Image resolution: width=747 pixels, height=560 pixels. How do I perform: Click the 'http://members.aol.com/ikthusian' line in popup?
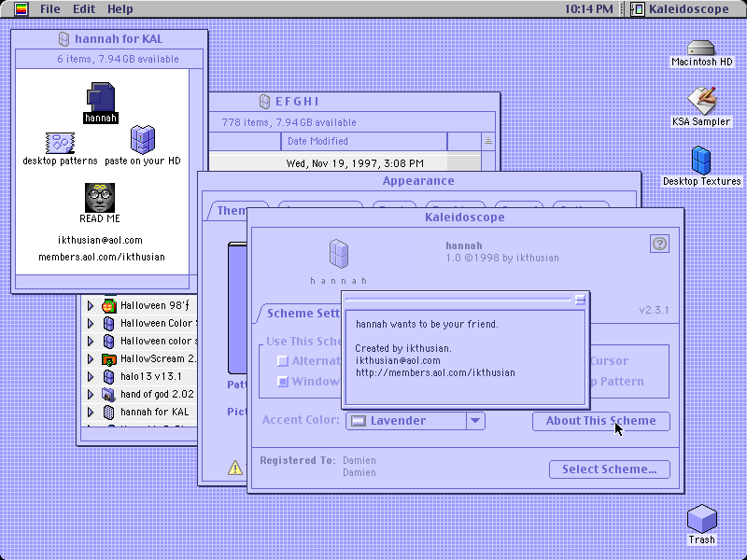coord(435,372)
